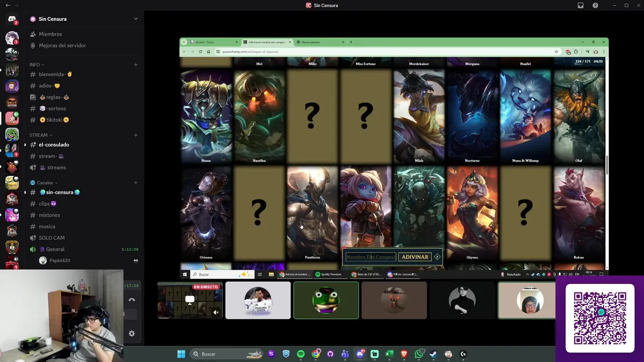644x362 pixels.
Task: Open Spotify in Windows taskbar
Action: tap(301, 354)
